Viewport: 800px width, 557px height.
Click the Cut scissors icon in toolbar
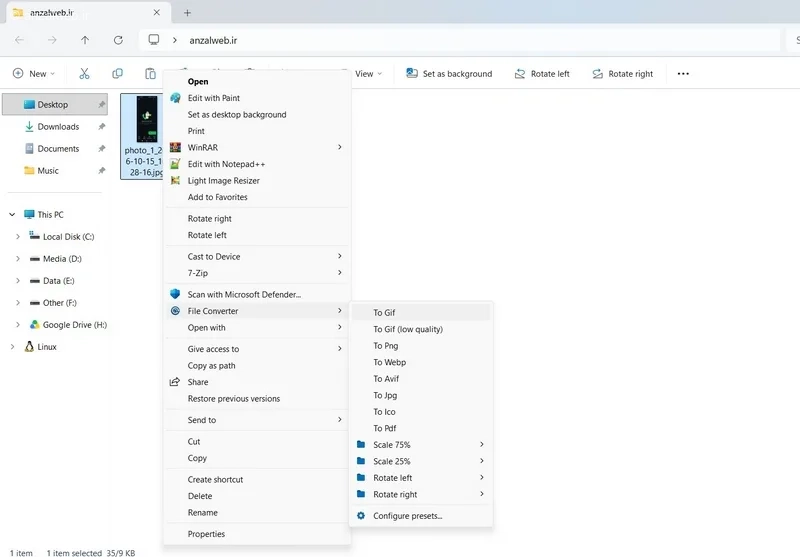pos(84,73)
